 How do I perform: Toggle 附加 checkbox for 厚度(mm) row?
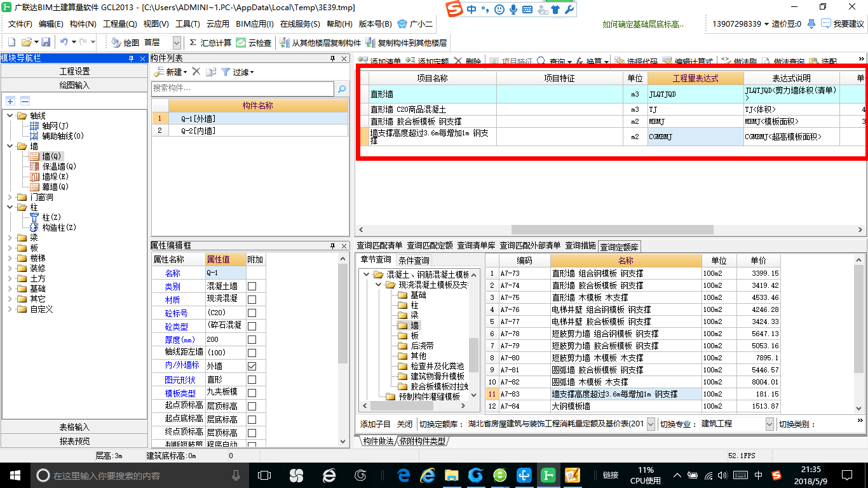pyautogui.click(x=252, y=340)
